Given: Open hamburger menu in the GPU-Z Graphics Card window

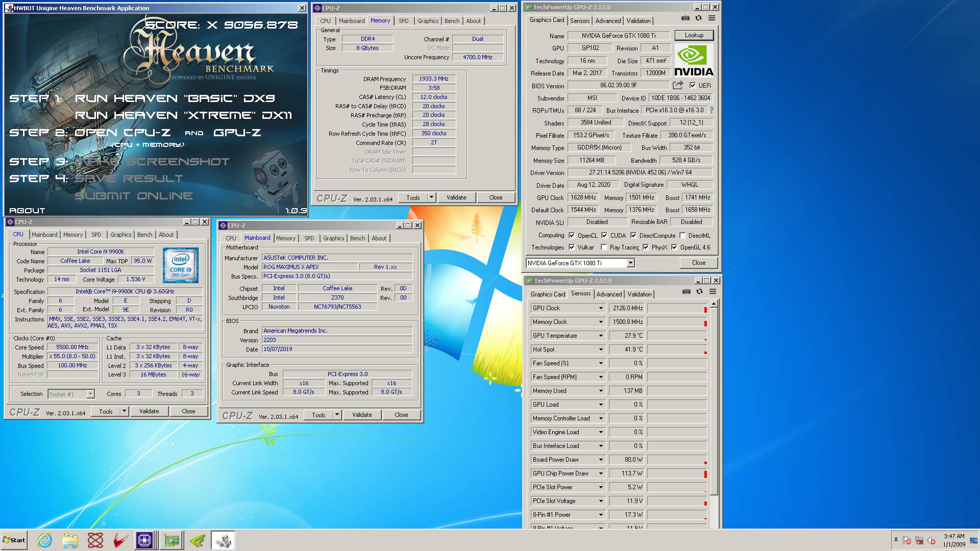Looking at the screenshot, I should [x=712, y=18].
